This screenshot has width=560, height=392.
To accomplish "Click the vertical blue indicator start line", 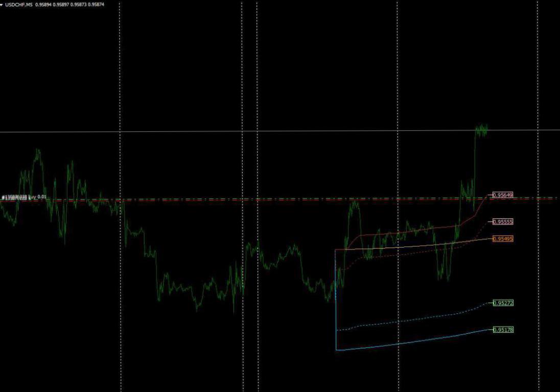I will tap(335, 306).
